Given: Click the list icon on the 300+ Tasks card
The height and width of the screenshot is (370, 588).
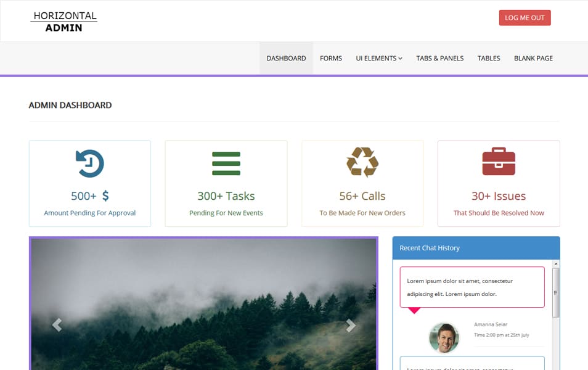Looking at the screenshot, I should (226, 163).
